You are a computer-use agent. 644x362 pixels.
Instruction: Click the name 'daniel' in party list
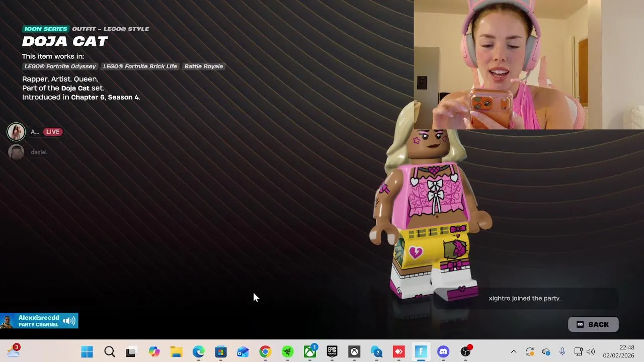(39, 152)
